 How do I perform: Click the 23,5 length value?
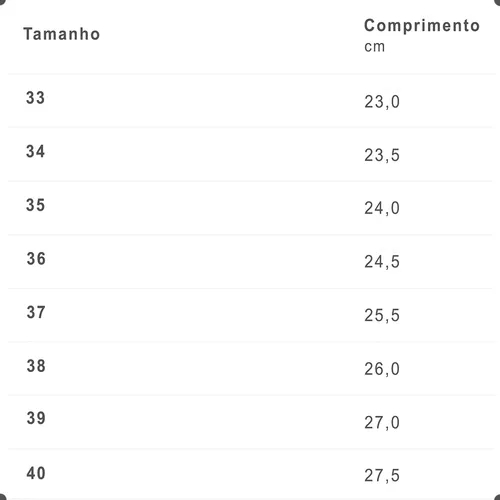pyautogui.click(x=382, y=155)
